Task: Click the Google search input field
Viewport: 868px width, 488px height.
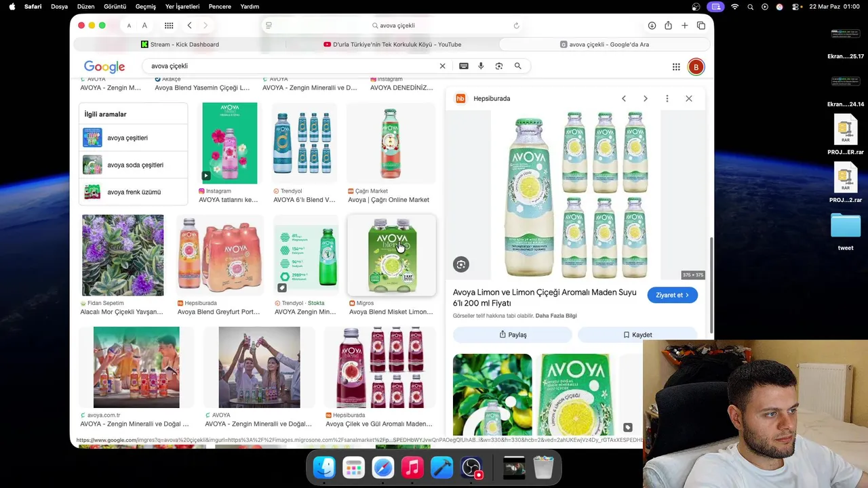Action: [292, 66]
